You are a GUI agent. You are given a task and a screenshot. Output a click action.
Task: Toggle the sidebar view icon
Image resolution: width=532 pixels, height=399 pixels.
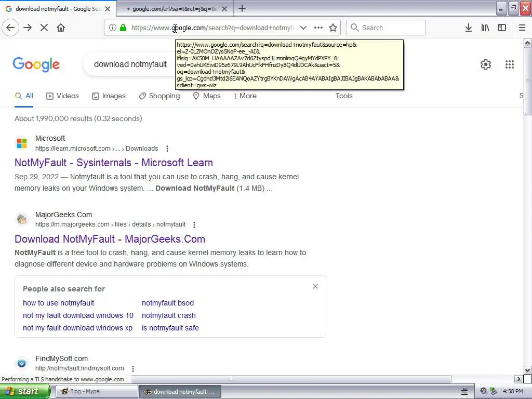coord(502,28)
